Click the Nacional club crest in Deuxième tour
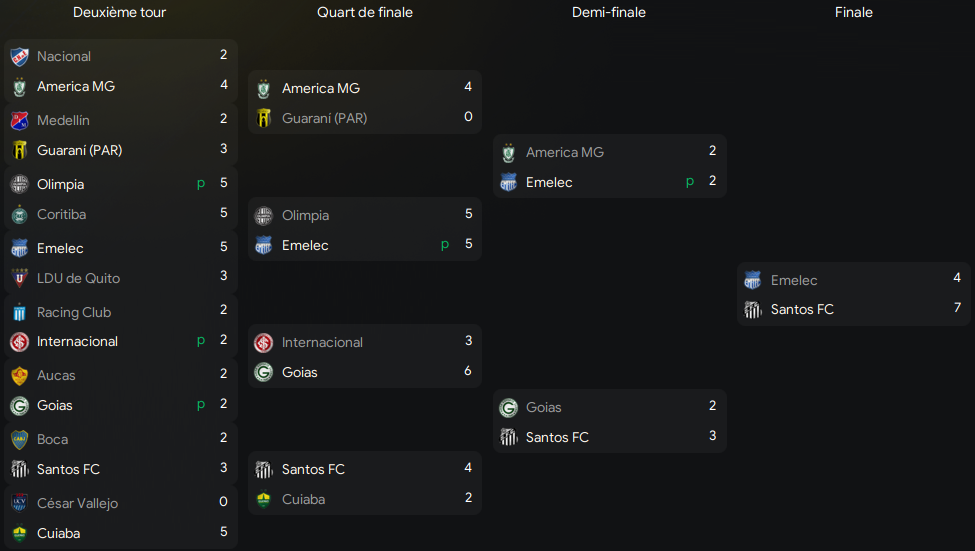The image size is (975, 551). click(x=20, y=57)
